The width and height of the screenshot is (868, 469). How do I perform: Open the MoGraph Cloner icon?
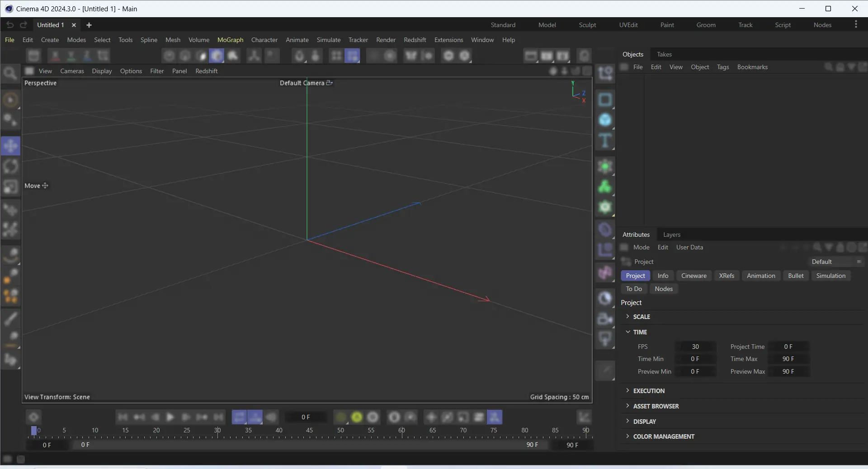(x=605, y=187)
